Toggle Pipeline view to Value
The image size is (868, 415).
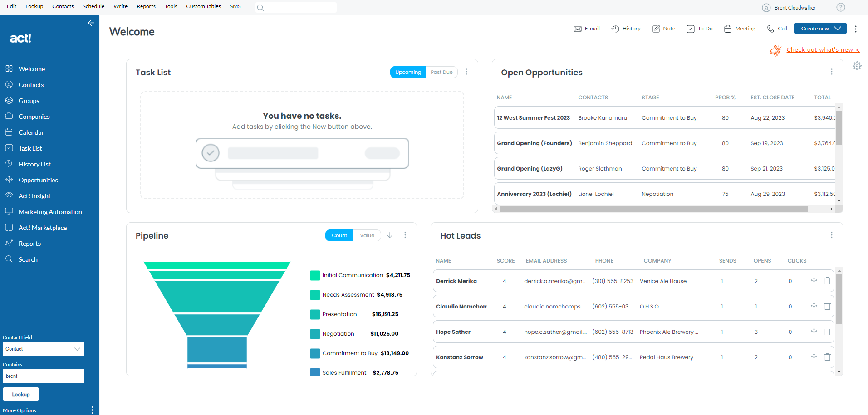(x=367, y=235)
